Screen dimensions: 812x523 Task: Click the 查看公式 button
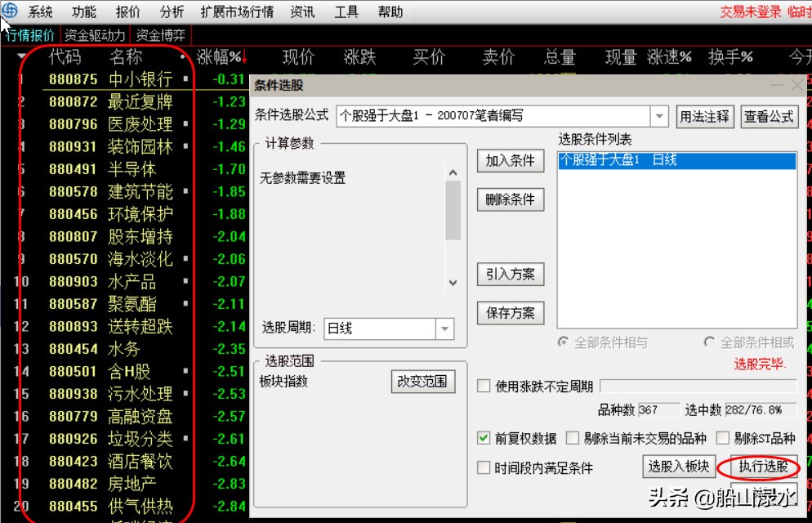coord(769,116)
